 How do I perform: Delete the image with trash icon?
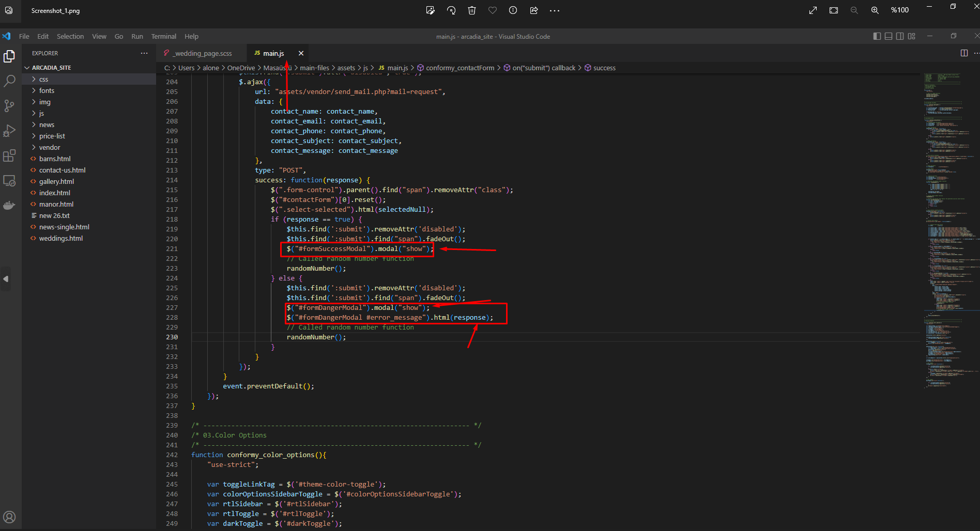point(472,10)
